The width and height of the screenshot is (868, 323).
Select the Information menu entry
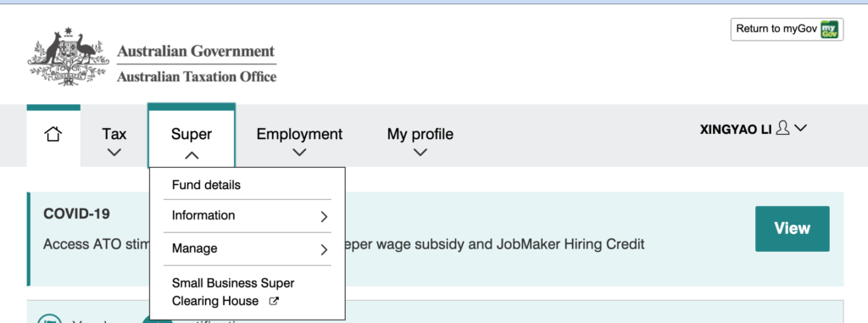pyautogui.click(x=248, y=215)
